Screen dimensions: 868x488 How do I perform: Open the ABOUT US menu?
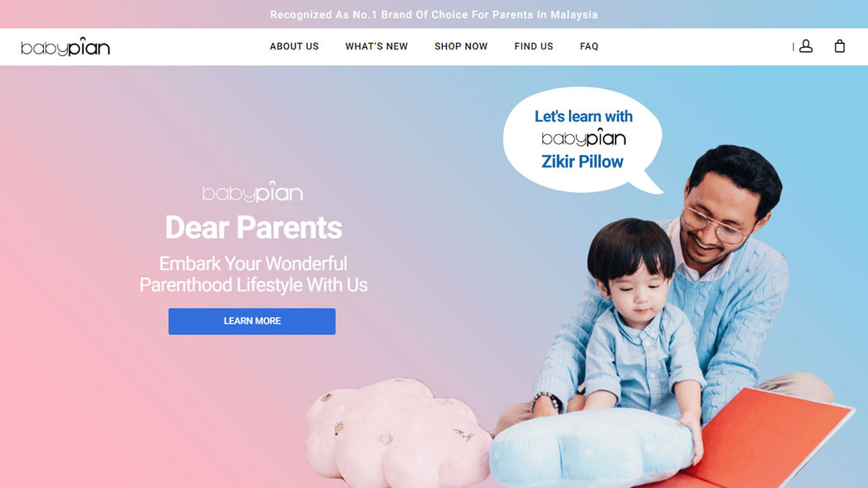coord(294,46)
